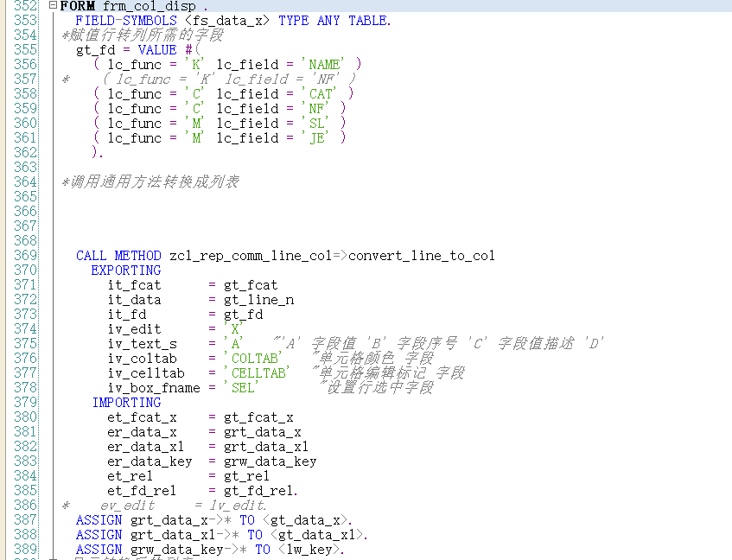Click the comment 调用通用方法转换成列表
732x560 pixels.
point(150,181)
